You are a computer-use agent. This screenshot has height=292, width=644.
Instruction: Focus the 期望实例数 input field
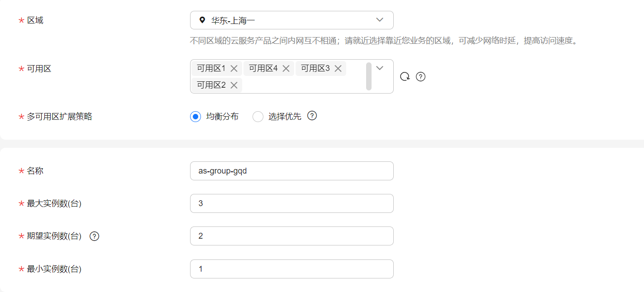click(292, 236)
